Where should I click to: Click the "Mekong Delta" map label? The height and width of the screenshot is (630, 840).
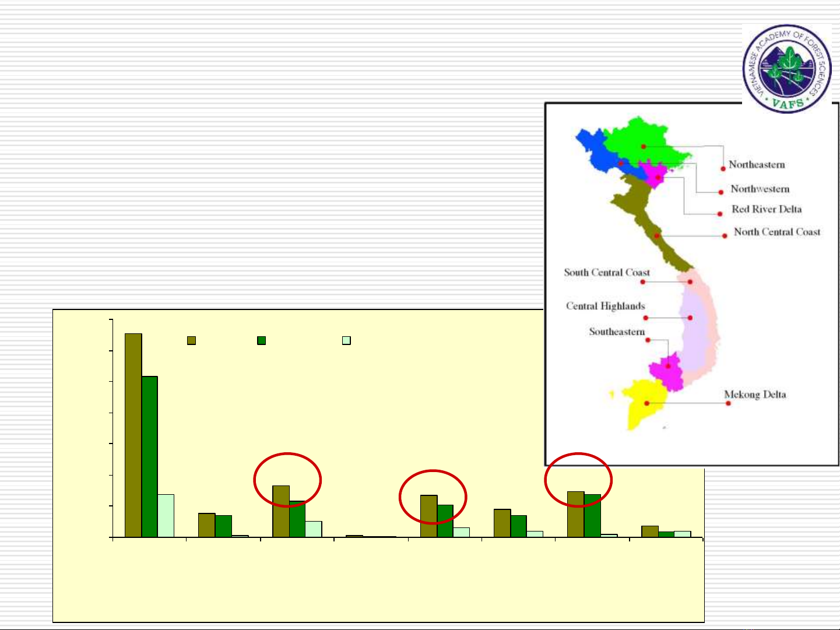(755, 395)
